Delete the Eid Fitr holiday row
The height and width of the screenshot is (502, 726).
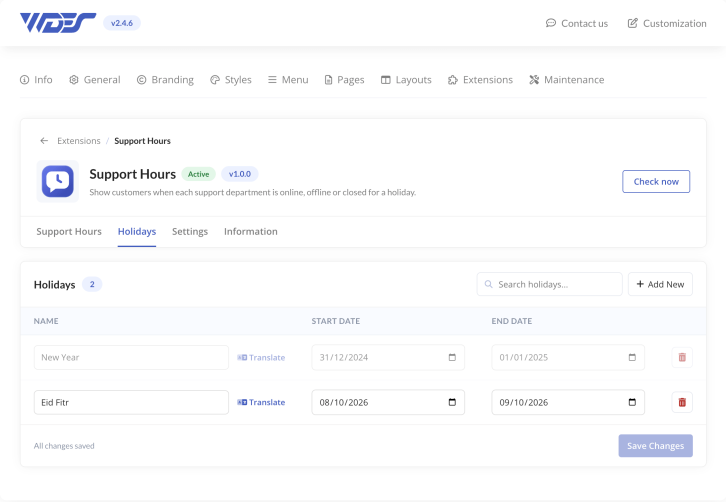682,402
